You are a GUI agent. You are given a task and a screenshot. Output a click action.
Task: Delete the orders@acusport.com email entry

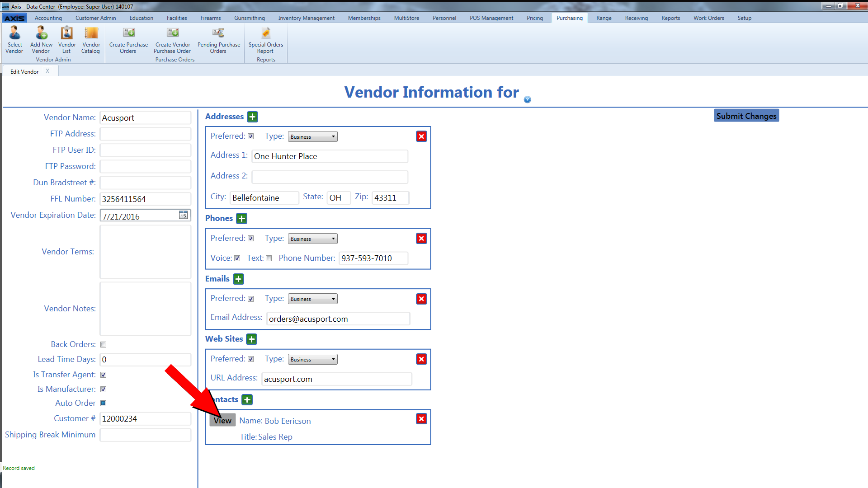click(421, 299)
